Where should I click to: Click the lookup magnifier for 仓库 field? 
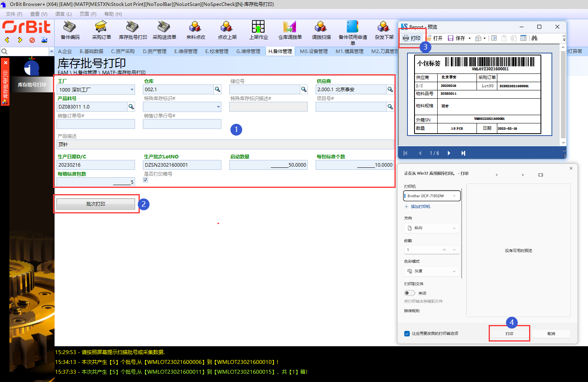click(x=217, y=90)
